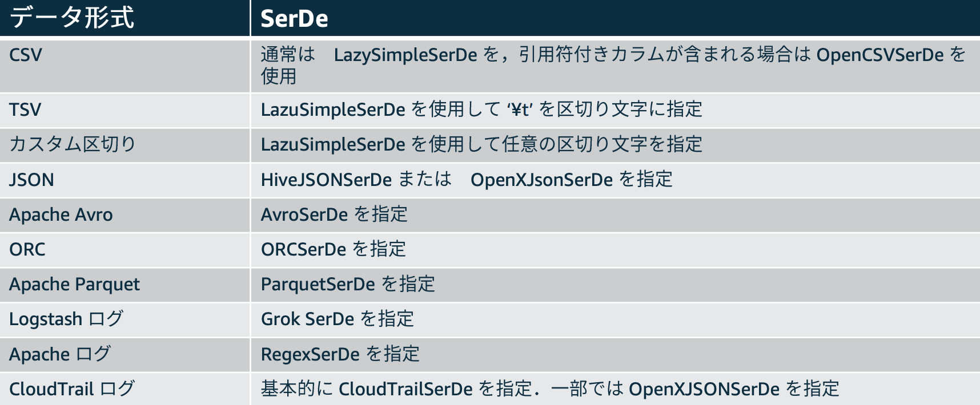Click the Apache Parquet cell
980x405 pixels.
click(124, 285)
